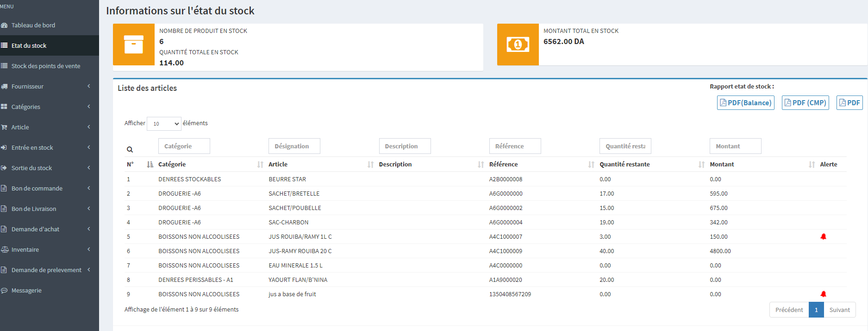868x331 pixels.
Task: Export the PDF(Balance) stock report
Action: [x=745, y=103]
